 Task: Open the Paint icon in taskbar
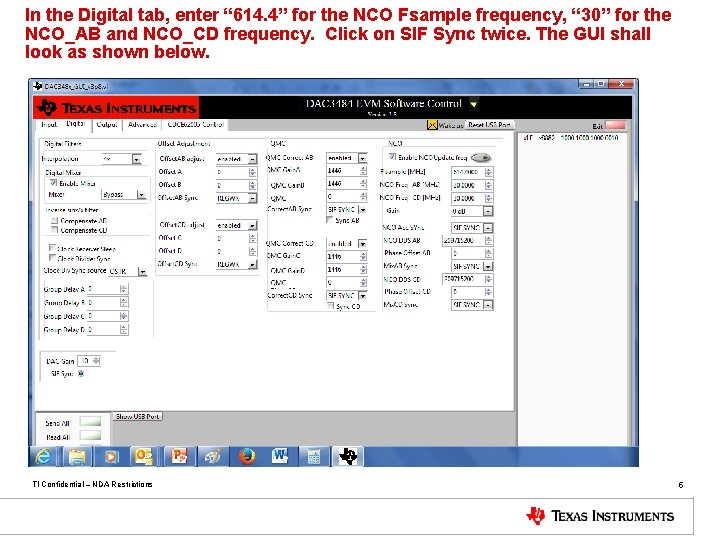[x=213, y=456]
